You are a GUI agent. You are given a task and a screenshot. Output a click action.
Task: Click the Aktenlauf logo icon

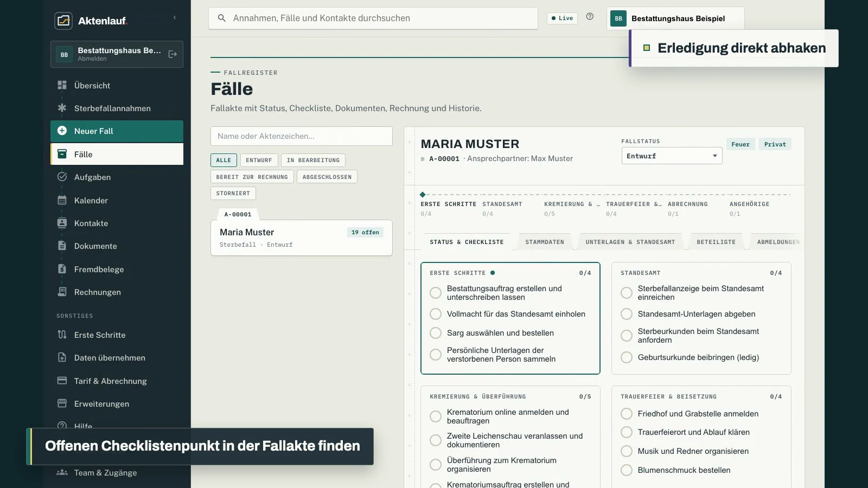[x=63, y=21]
